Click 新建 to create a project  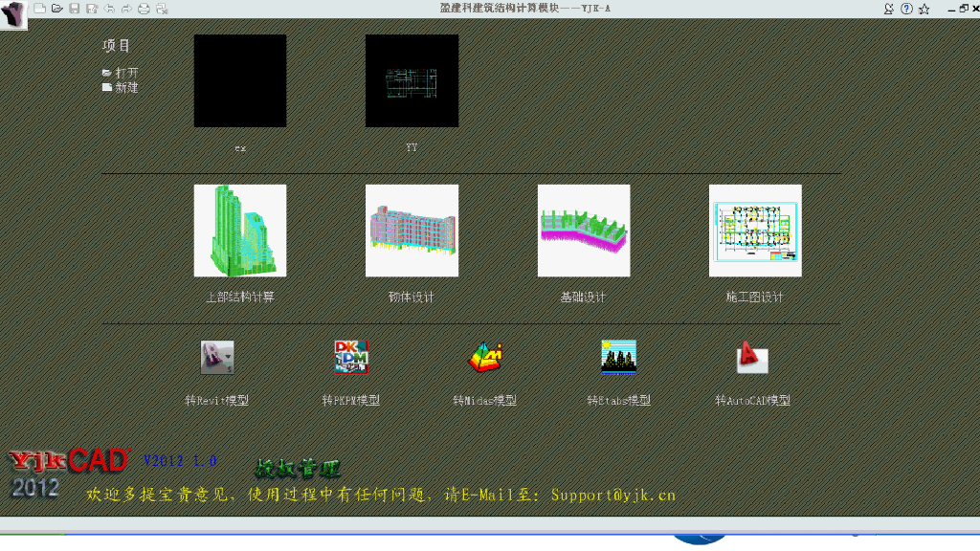click(126, 87)
